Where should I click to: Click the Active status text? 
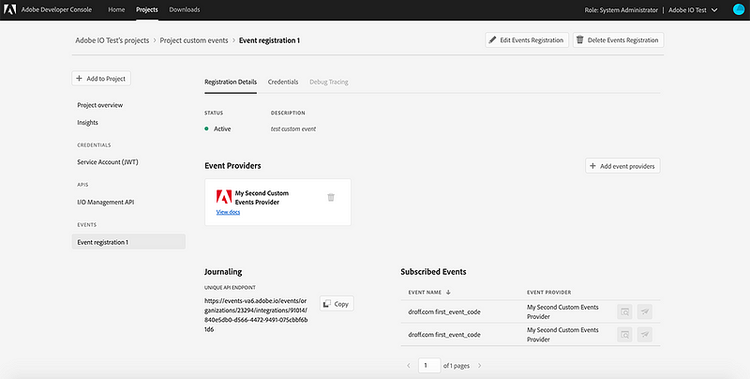click(222, 129)
